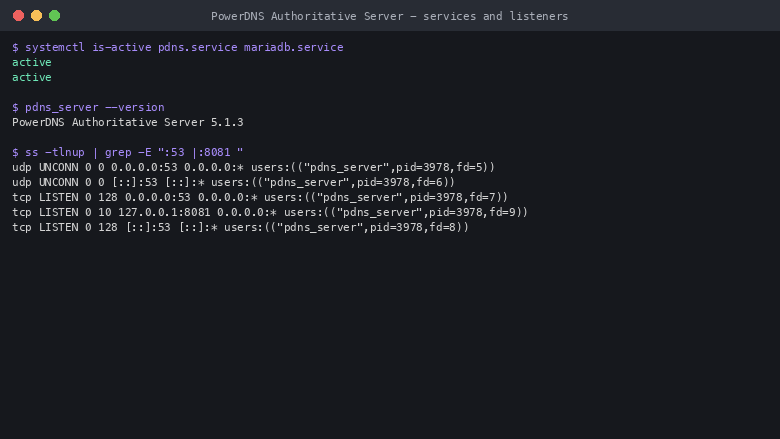Image resolution: width=780 pixels, height=439 pixels.
Task: Maximize the terminal using green button
Action: point(55,16)
